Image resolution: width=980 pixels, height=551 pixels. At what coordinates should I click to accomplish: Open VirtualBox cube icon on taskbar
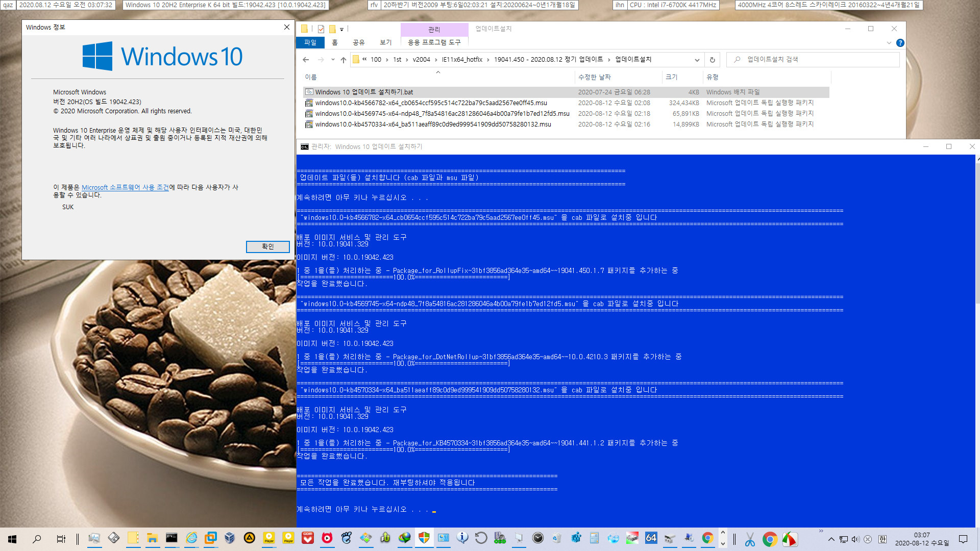(x=230, y=538)
